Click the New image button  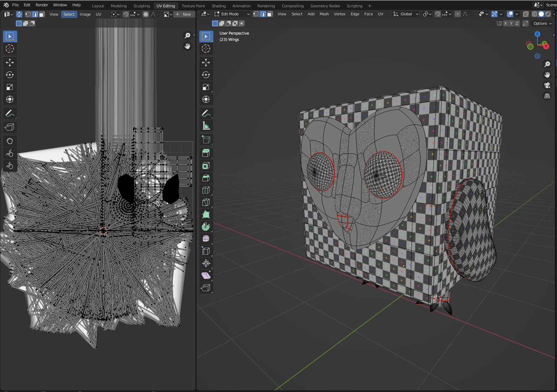point(184,14)
